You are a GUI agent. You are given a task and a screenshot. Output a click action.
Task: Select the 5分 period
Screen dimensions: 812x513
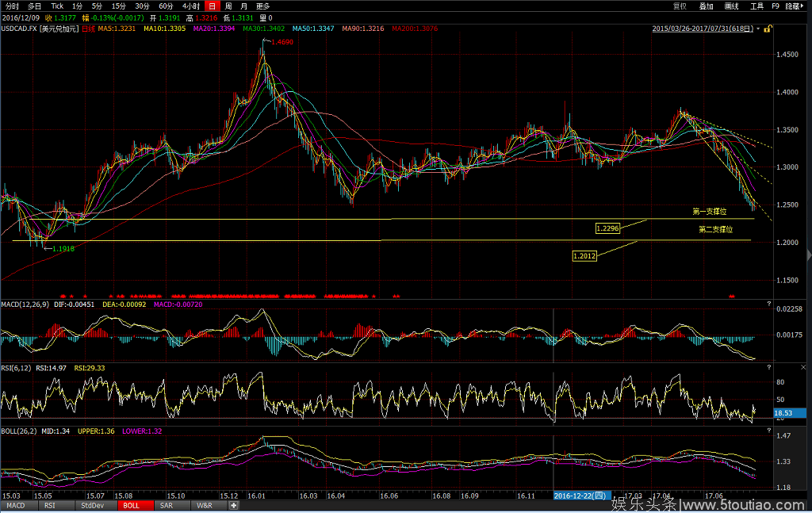97,6
